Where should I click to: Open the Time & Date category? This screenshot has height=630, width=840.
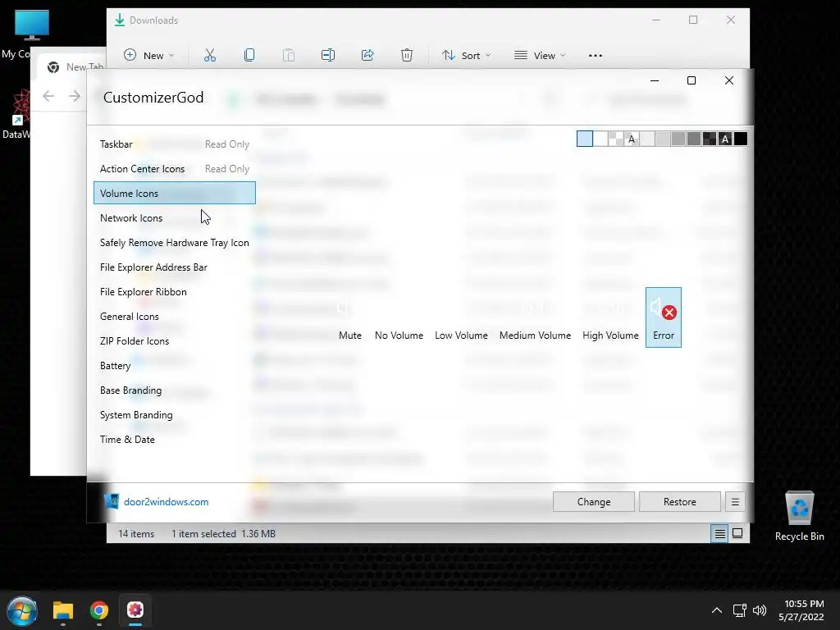[x=174, y=440]
